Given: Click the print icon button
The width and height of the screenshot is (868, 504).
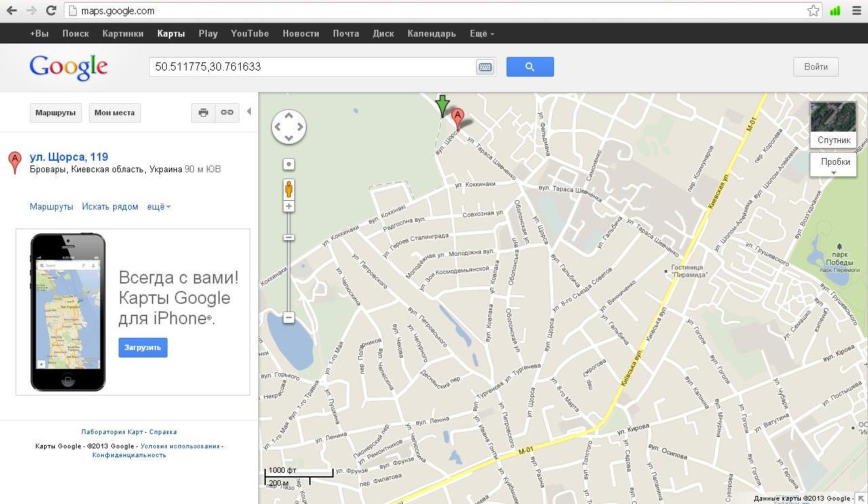Looking at the screenshot, I should coord(203,113).
